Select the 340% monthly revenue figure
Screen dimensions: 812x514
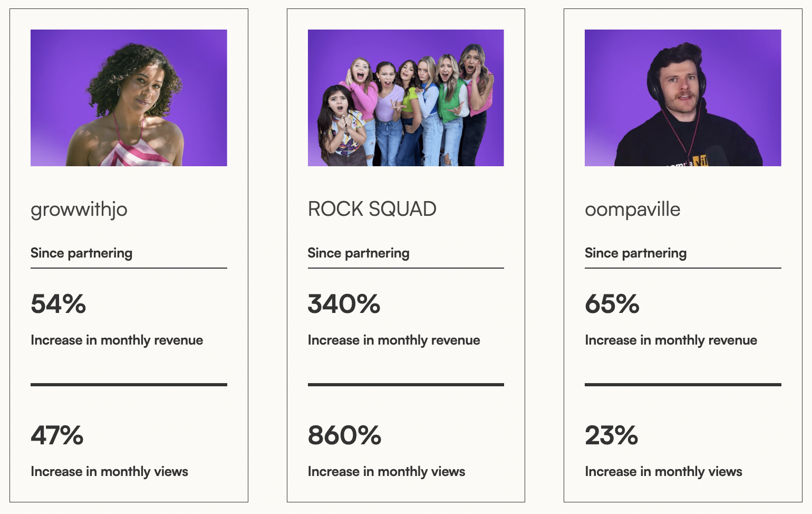[344, 304]
